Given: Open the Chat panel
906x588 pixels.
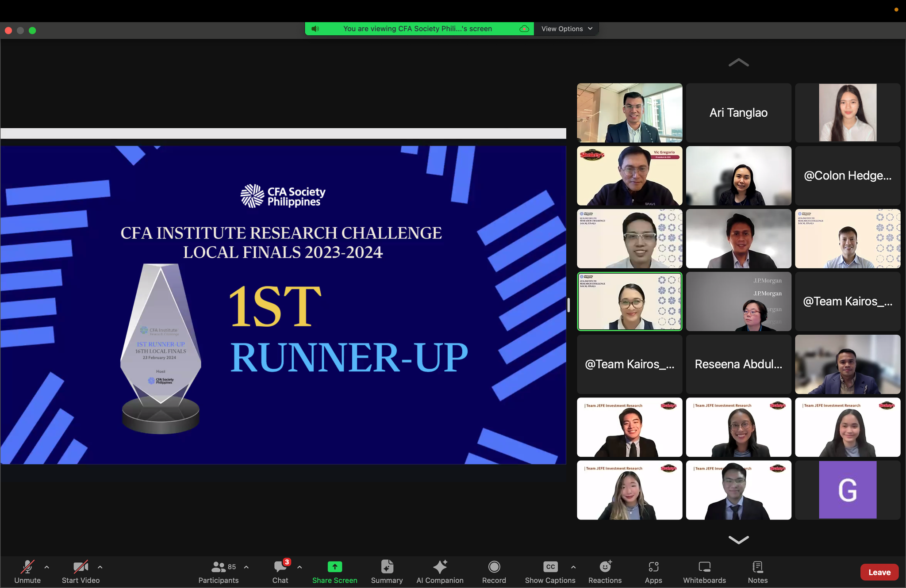Looking at the screenshot, I should (x=280, y=567).
